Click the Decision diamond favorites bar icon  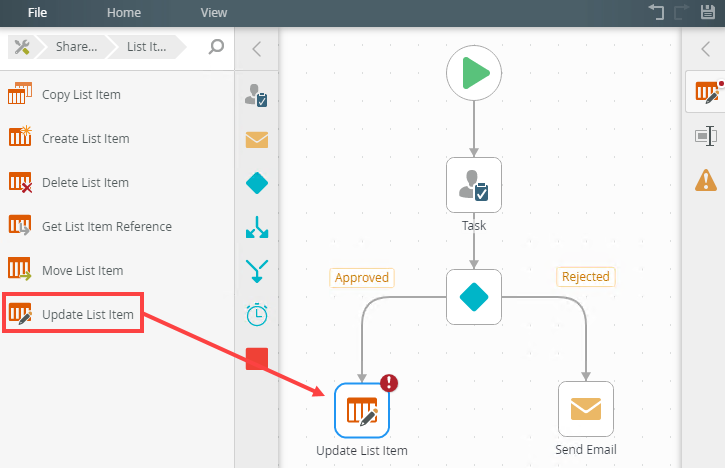tap(257, 183)
